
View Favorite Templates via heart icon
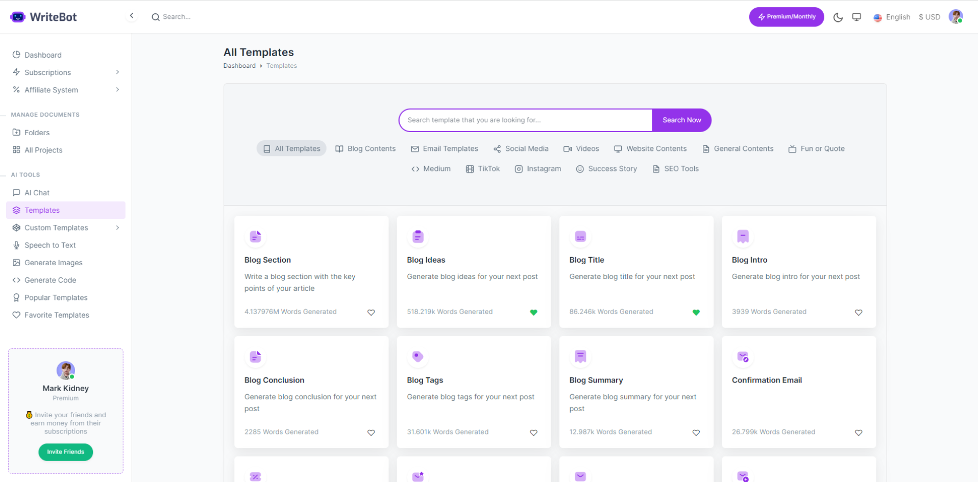pos(57,315)
